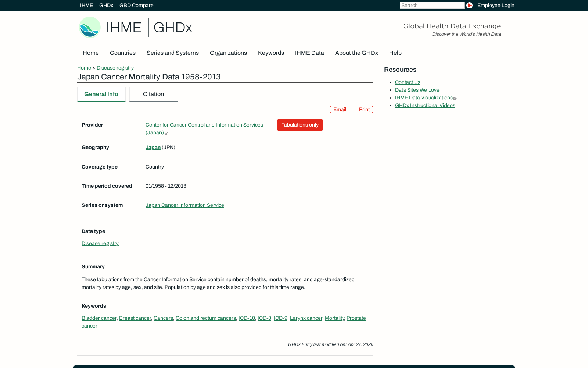Click Disease registry under Data type
The image size is (588, 368).
(x=100, y=244)
